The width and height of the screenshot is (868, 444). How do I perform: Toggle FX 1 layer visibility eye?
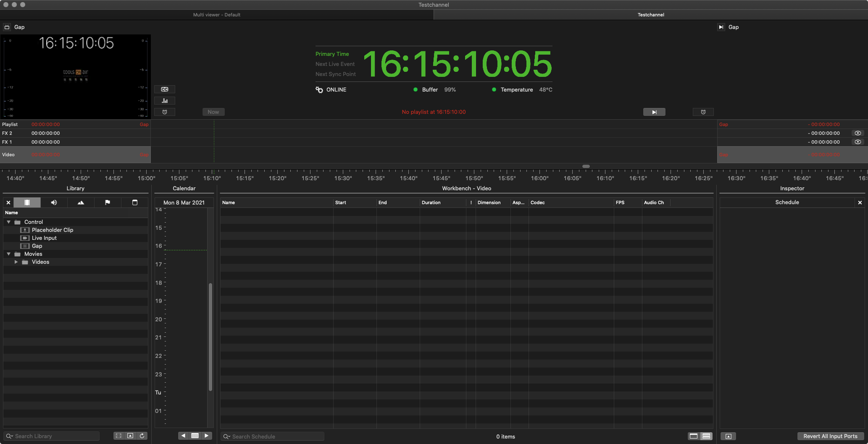click(858, 142)
